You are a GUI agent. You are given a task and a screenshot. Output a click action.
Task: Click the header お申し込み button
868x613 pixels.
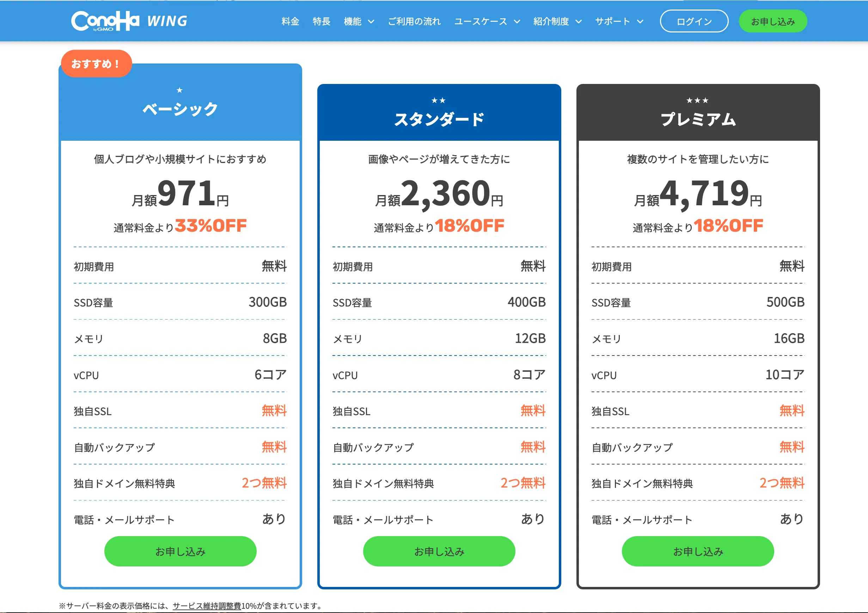[x=773, y=22]
